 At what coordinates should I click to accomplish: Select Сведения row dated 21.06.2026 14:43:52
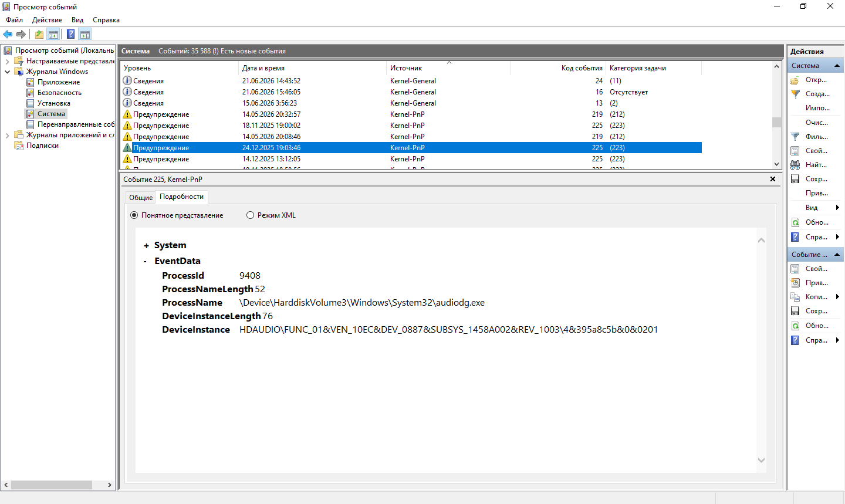(411, 81)
